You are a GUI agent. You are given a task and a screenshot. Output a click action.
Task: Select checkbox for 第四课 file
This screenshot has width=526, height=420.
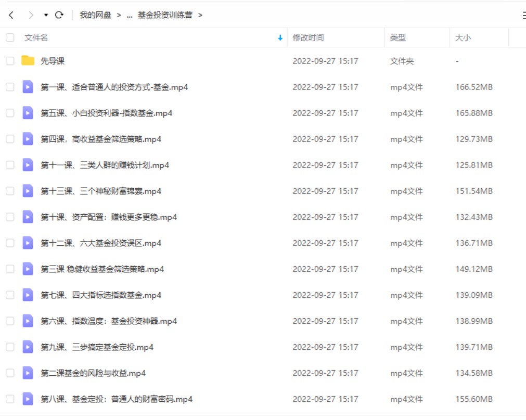point(10,139)
